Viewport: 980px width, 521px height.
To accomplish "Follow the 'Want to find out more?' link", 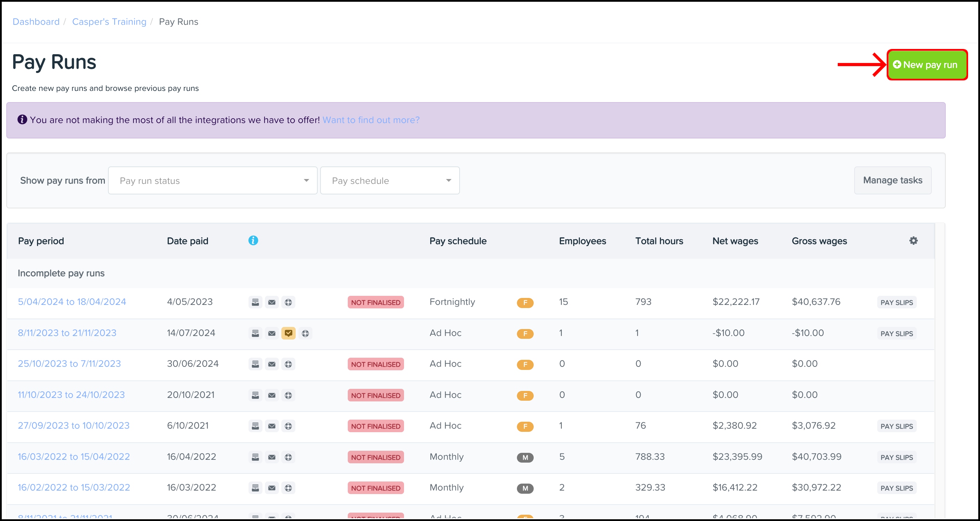I will pos(371,120).
